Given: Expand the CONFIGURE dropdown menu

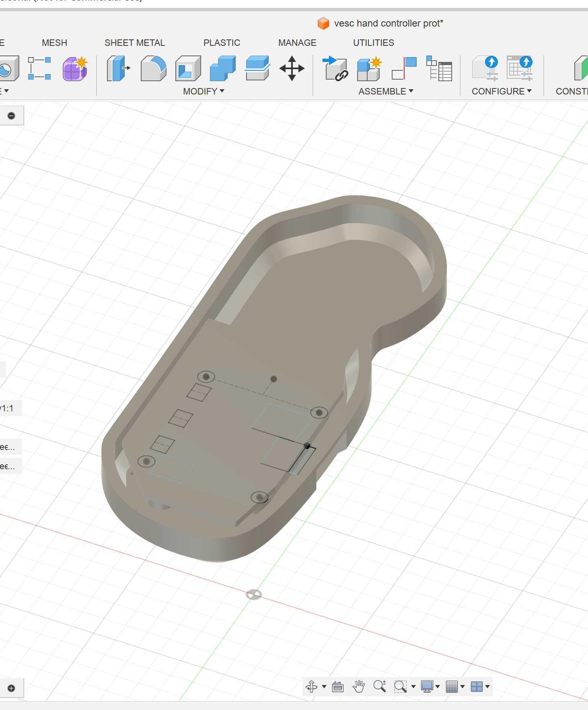Looking at the screenshot, I should coord(501,91).
